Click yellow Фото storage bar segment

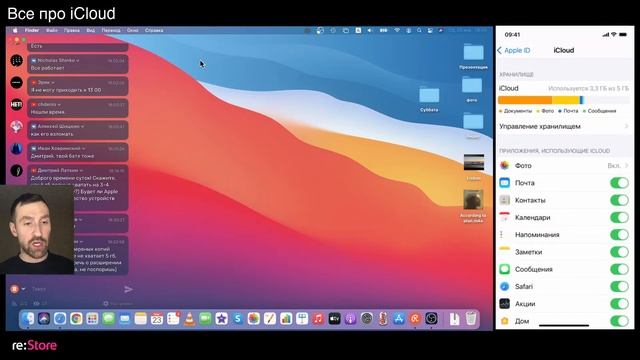(566, 100)
